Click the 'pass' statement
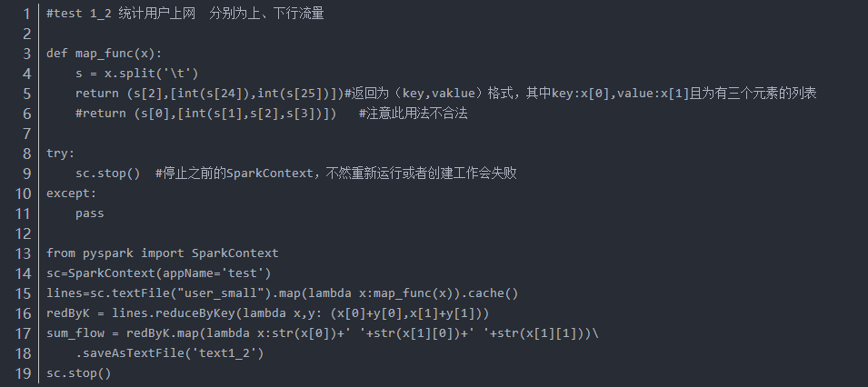Screen dimensions: 868x387 point(90,213)
